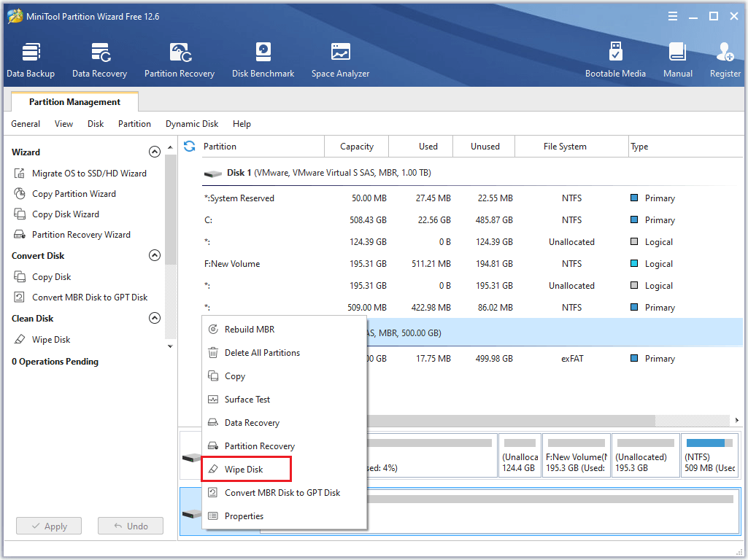Select the exFAT partition row
The height and width of the screenshot is (560, 748).
(x=555, y=359)
